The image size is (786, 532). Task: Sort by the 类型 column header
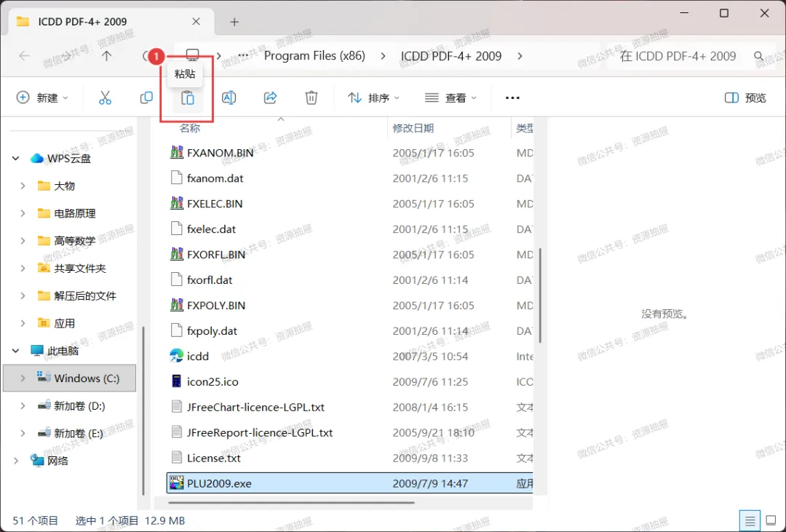coord(524,128)
